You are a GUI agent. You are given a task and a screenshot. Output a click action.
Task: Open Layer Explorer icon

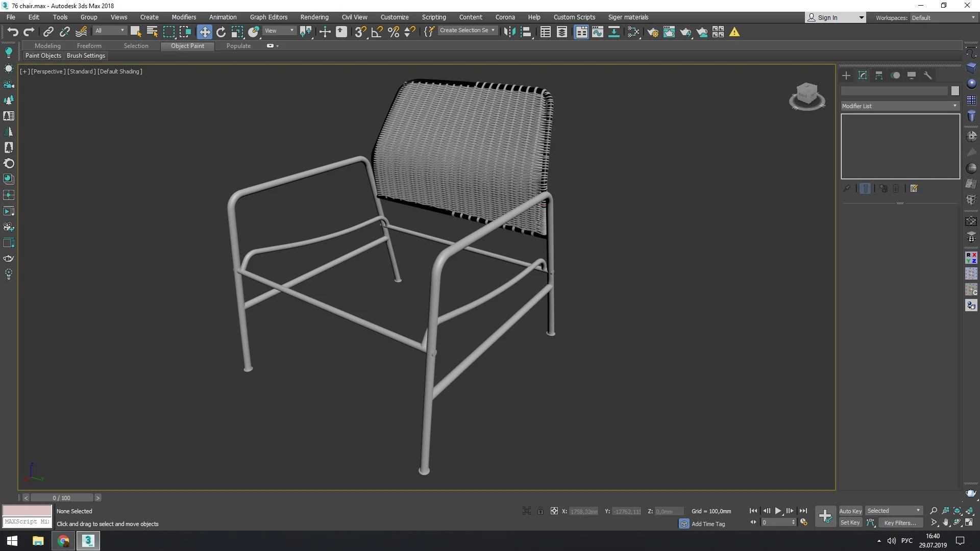[x=562, y=32]
